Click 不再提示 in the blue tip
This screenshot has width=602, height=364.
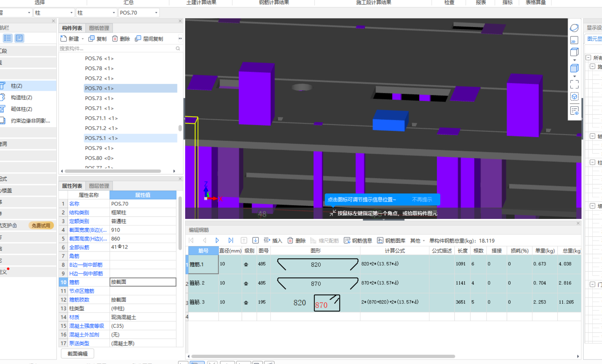click(422, 200)
